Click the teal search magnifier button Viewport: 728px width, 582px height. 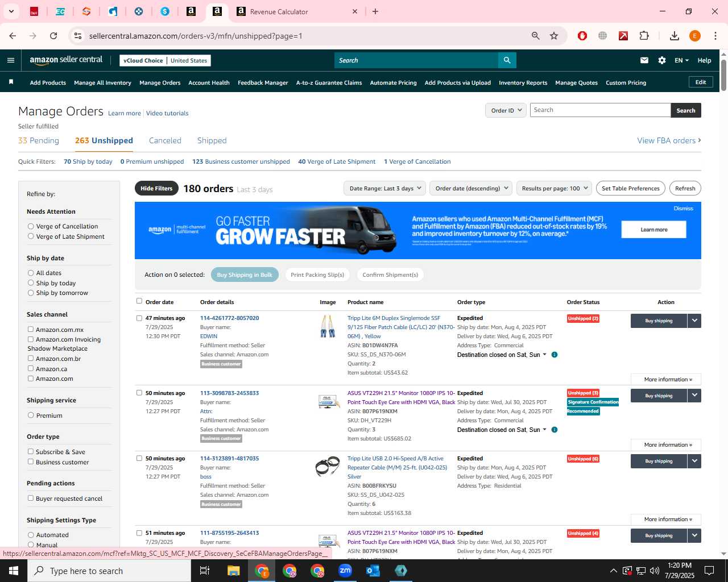coord(507,60)
